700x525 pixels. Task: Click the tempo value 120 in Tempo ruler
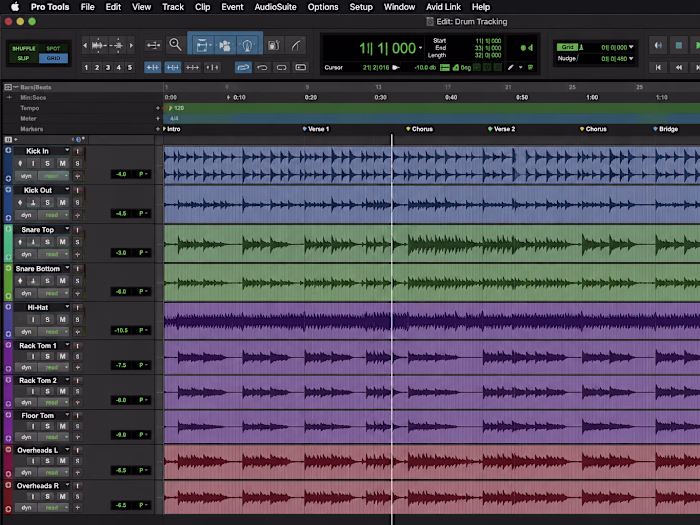pyautogui.click(x=179, y=108)
